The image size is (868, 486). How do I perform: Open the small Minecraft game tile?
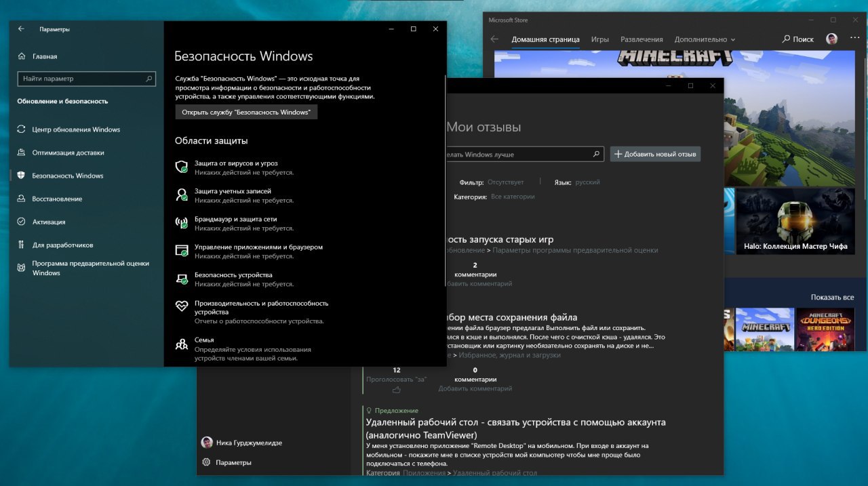(765, 329)
